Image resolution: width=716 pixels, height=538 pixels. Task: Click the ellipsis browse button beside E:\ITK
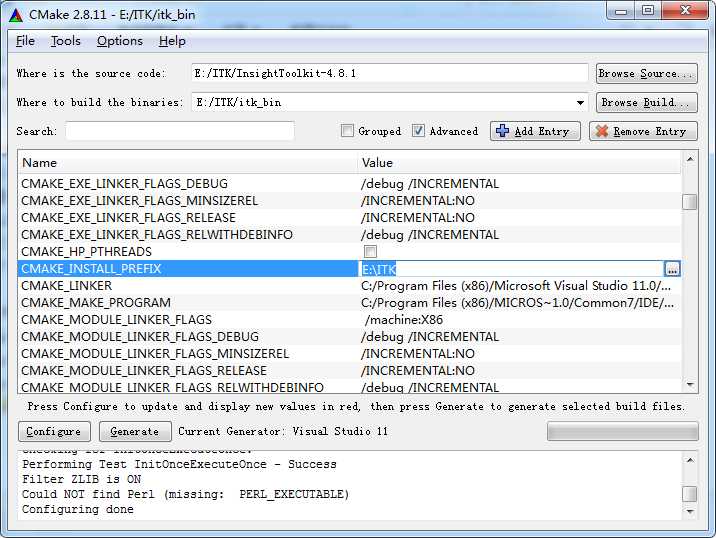[x=672, y=269]
